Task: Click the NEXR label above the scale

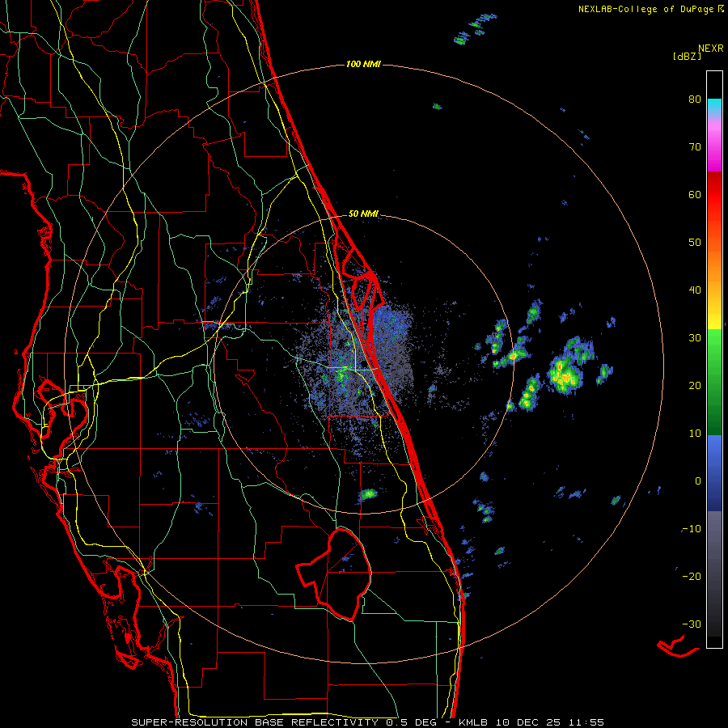Action: [710, 49]
